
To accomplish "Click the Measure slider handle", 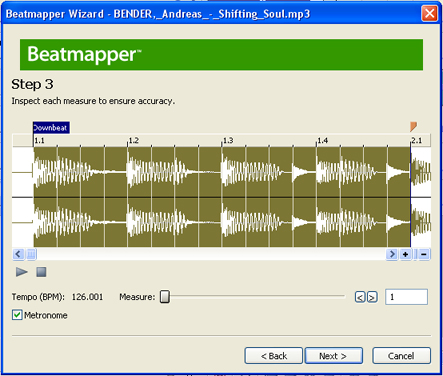I will point(165,296).
